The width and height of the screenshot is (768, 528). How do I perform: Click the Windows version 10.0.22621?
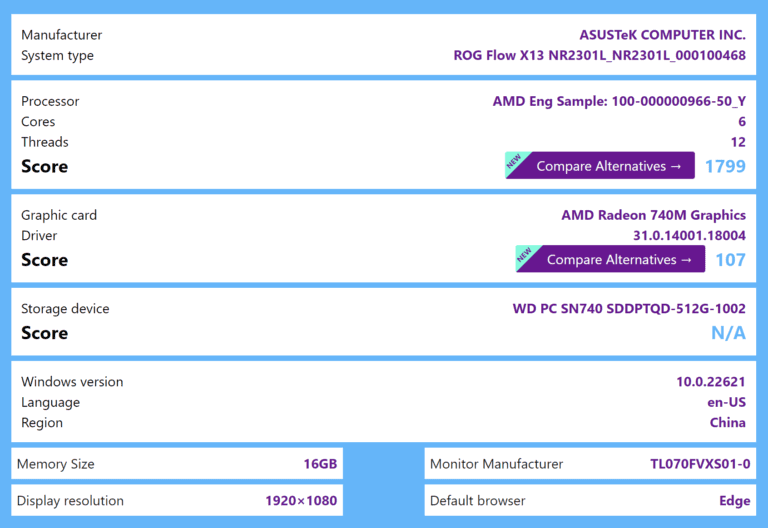[711, 382]
